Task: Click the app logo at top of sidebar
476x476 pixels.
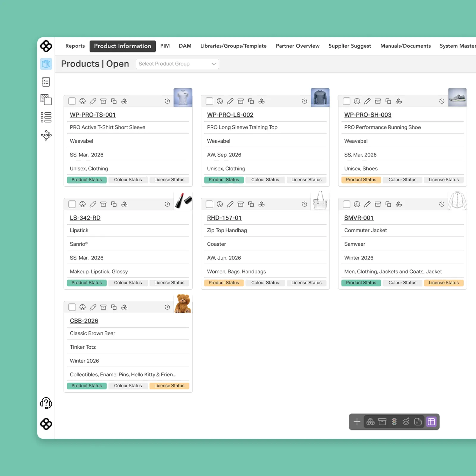Action: click(46, 46)
